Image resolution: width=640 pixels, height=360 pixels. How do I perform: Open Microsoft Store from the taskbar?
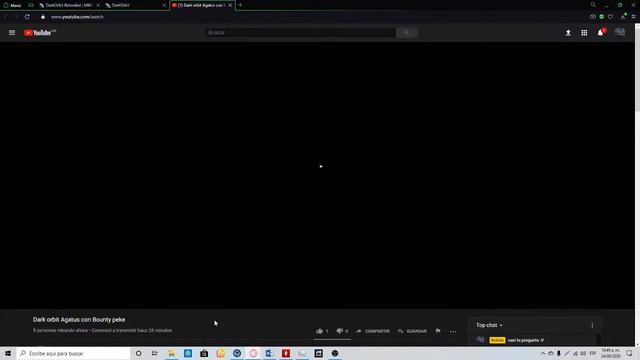(204, 353)
